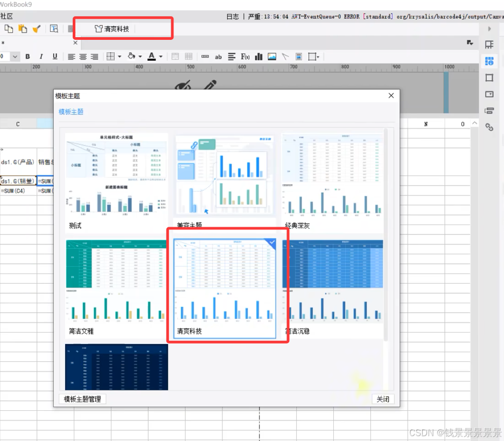Image resolution: width=504 pixels, height=441 pixels.
Task: Align cell text to the left
Action: click(72, 57)
